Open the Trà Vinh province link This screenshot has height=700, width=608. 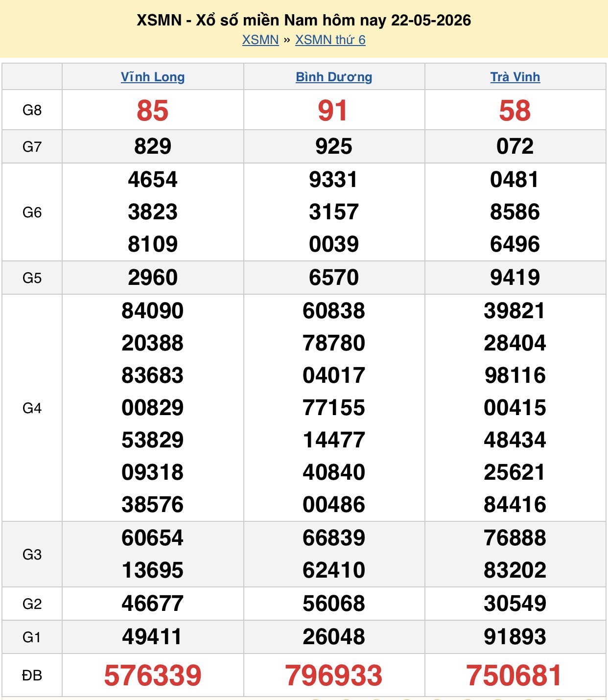click(515, 77)
